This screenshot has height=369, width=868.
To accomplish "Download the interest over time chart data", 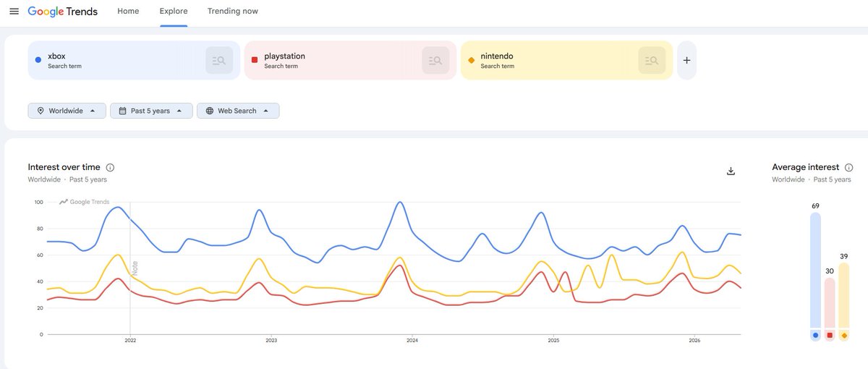I will [731, 171].
